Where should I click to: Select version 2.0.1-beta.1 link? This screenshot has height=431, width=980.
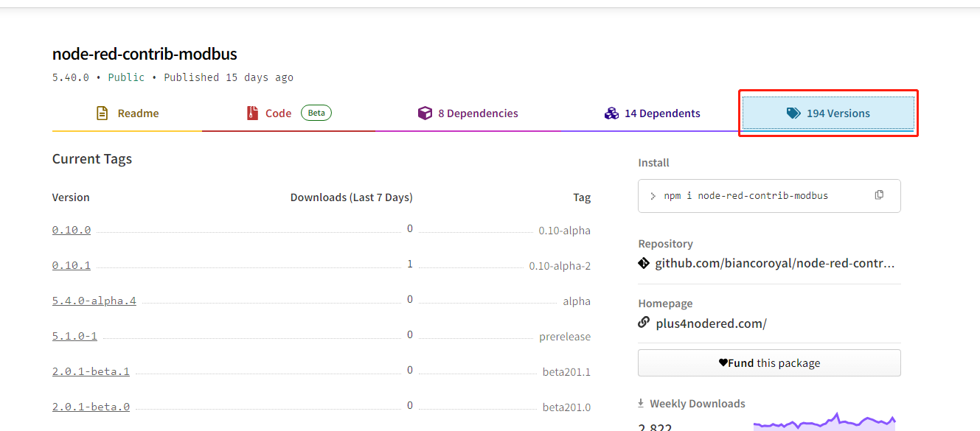click(91, 371)
